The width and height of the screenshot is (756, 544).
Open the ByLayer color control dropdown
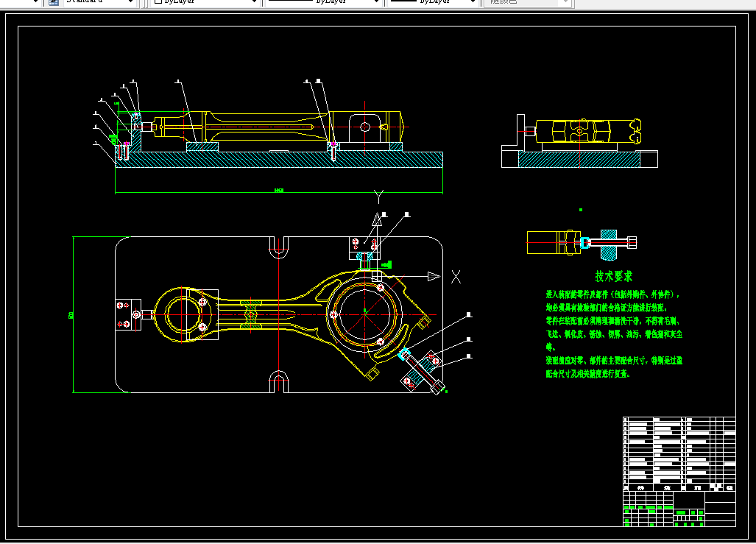[205, 1]
